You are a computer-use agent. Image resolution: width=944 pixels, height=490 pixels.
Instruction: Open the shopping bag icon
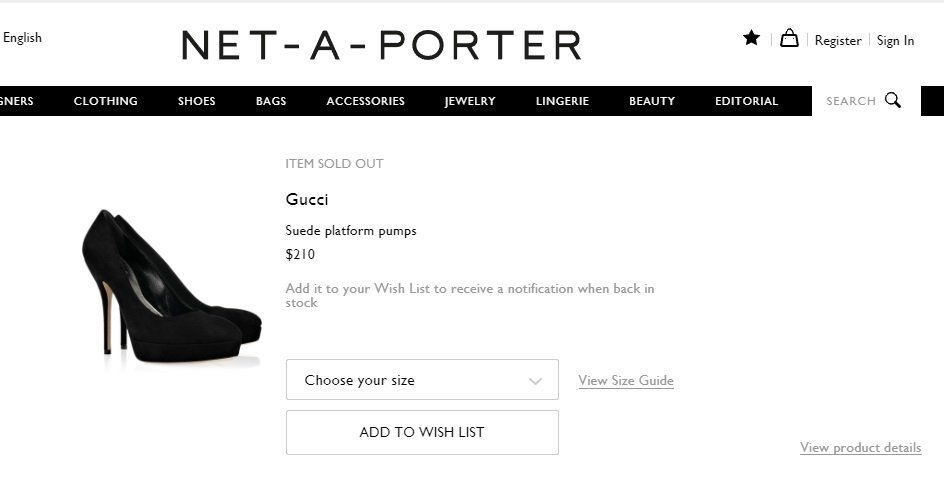point(789,38)
